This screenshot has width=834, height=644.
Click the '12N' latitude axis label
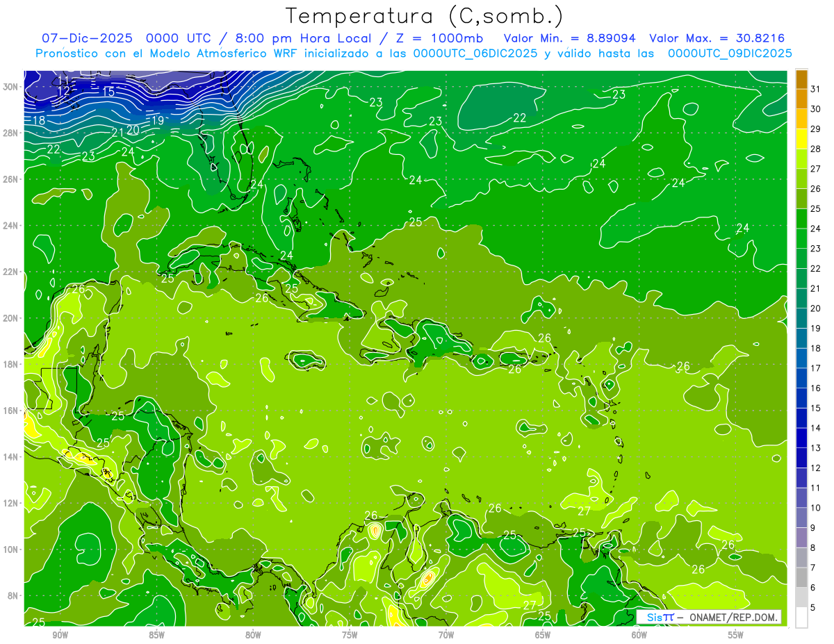(12, 502)
